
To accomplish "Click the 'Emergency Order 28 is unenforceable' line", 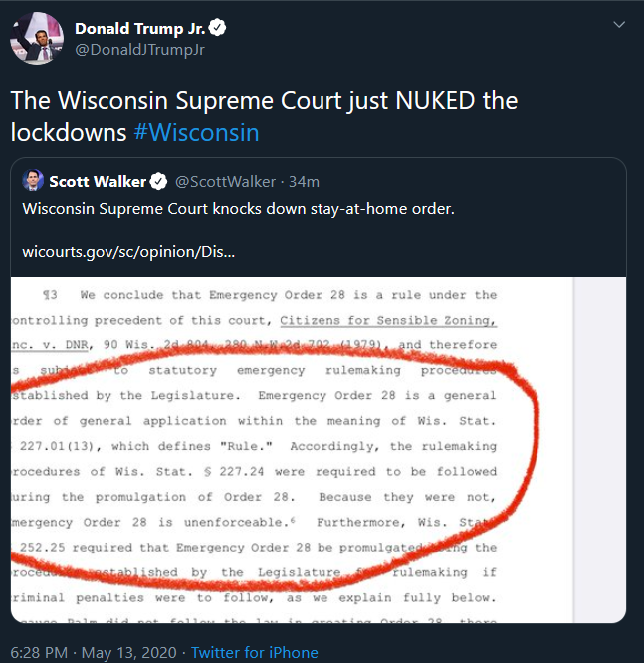I will 152,522.
